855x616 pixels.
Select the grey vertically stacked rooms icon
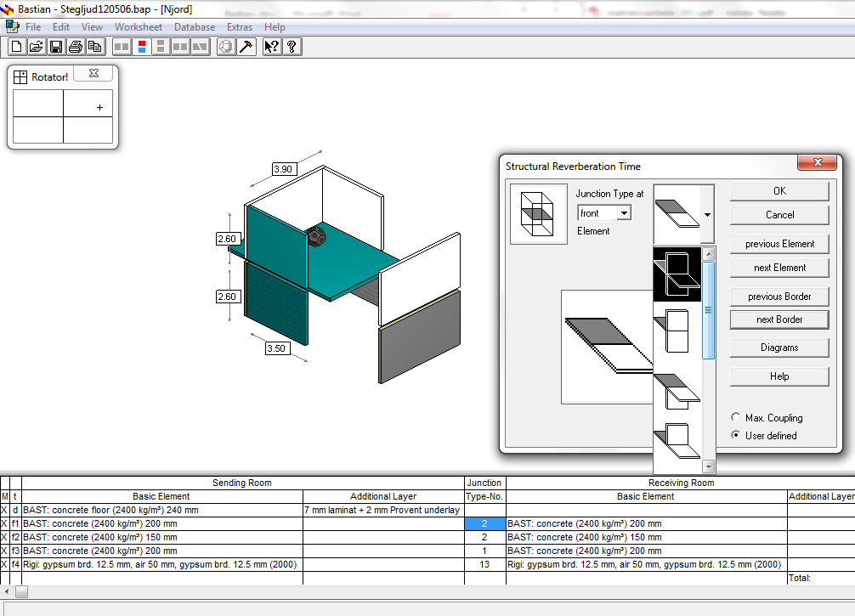(161, 47)
